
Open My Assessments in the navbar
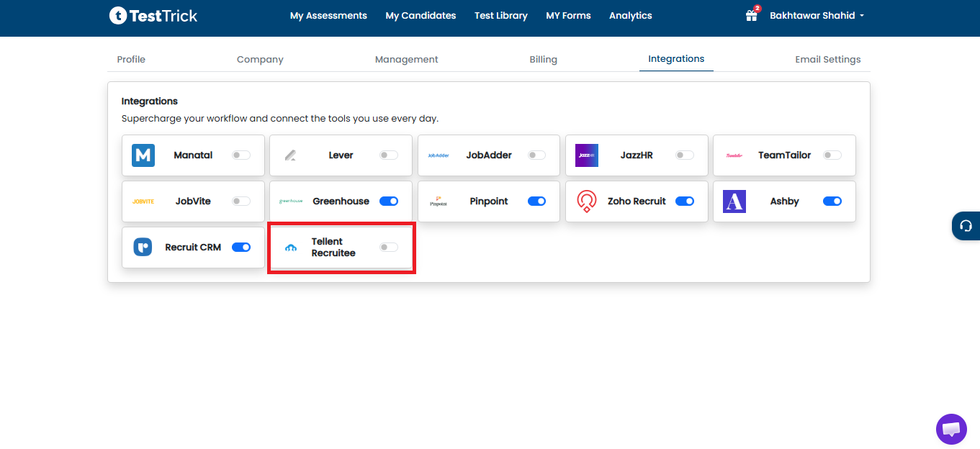[328, 15]
